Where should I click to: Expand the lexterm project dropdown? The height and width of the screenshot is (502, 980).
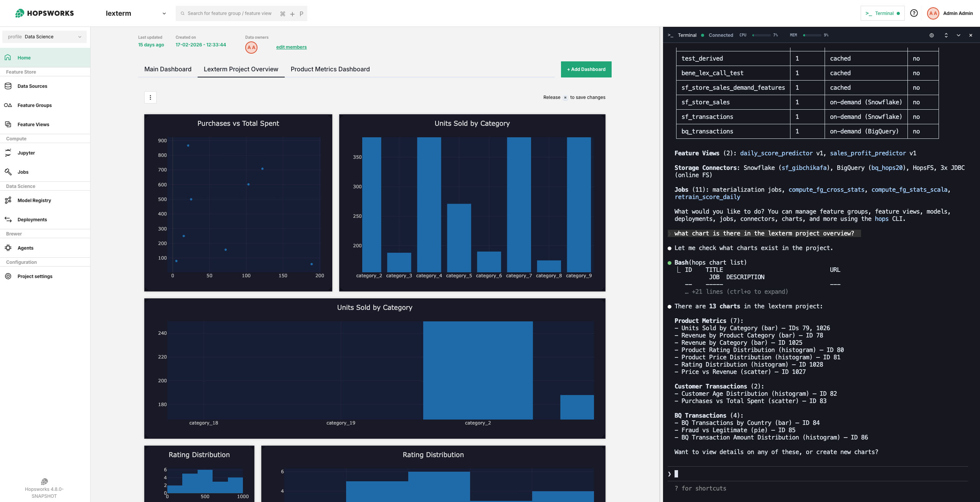164,13
